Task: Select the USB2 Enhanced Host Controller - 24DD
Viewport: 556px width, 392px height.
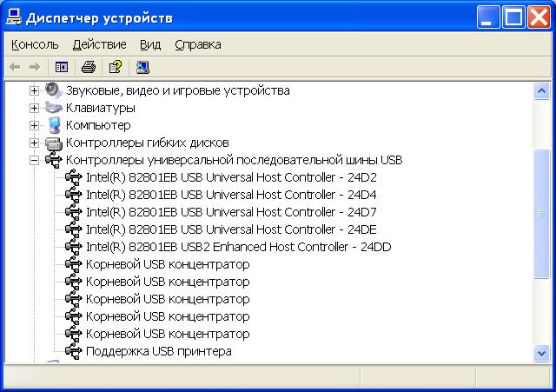Action: pyautogui.click(x=238, y=247)
